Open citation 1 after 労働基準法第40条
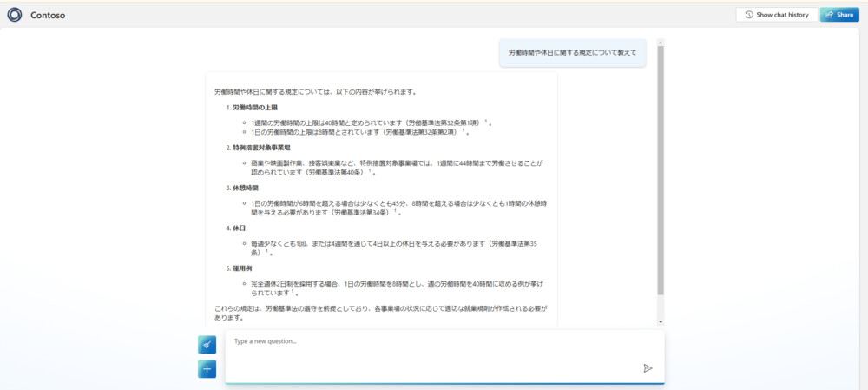Viewport: 868px width, 390px height. [x=369, y=170]
